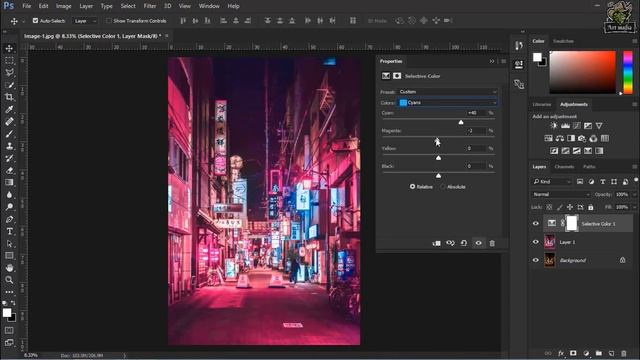Create new layer icon in Layers panel
640x360 pixels.
point(611,353)
